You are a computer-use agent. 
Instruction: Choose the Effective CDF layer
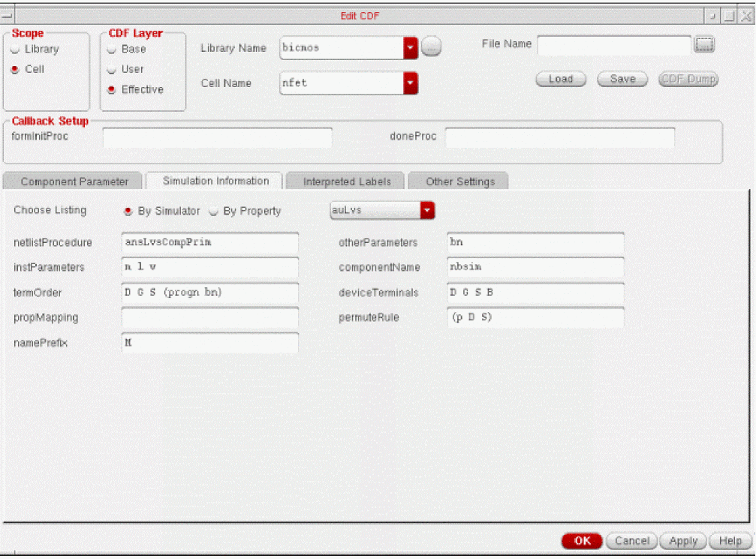click(x=112, y=89)
